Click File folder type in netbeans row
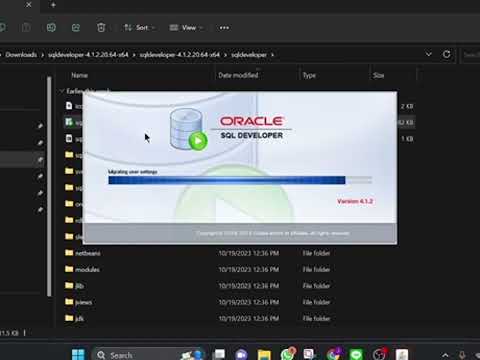 pyautogui.click(x=316, y=253)
